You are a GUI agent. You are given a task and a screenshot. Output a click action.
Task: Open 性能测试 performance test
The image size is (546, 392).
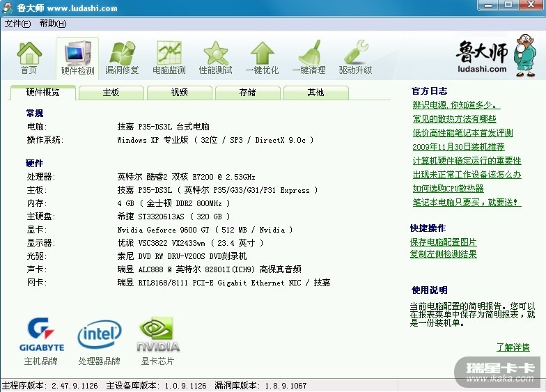tap(216, 58)
